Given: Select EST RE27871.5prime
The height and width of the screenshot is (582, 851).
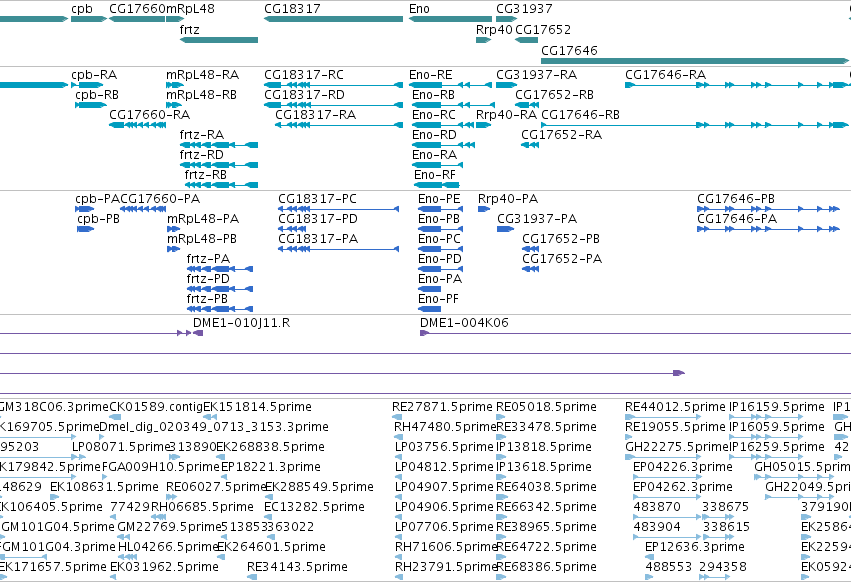Looking at the screenshot, I should [x=395, y=417].
